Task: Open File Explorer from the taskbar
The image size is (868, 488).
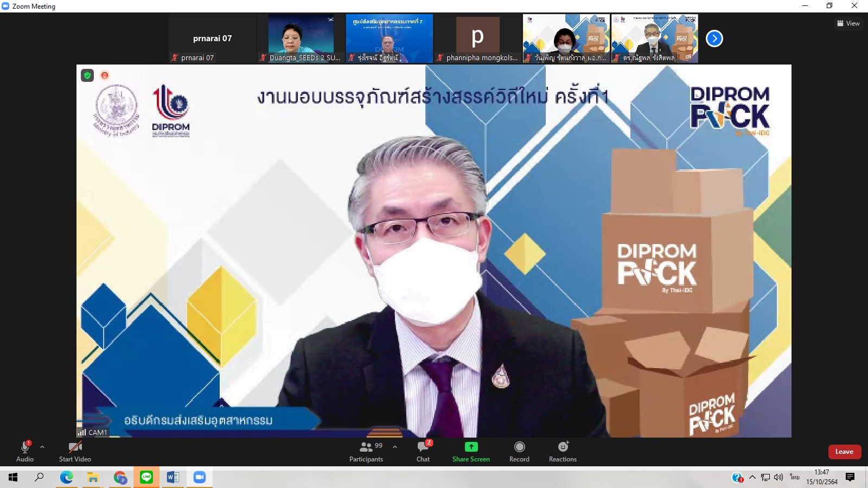Action: point(93,477)
